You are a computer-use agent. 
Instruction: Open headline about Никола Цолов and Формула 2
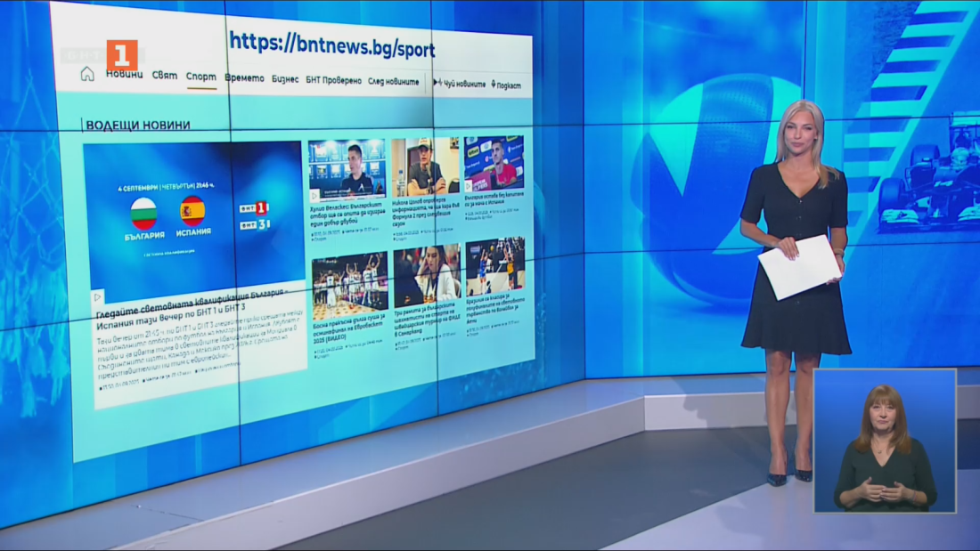point(425,212)
